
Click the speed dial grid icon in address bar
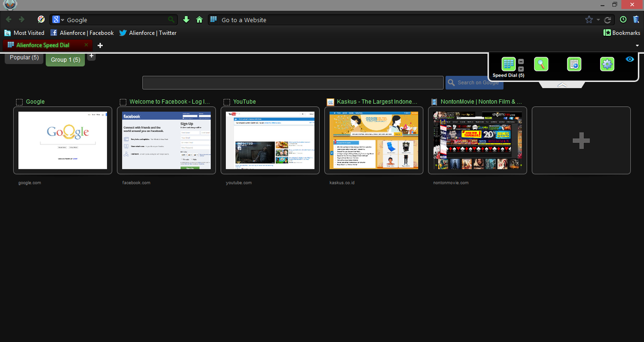tap(213, 20)
